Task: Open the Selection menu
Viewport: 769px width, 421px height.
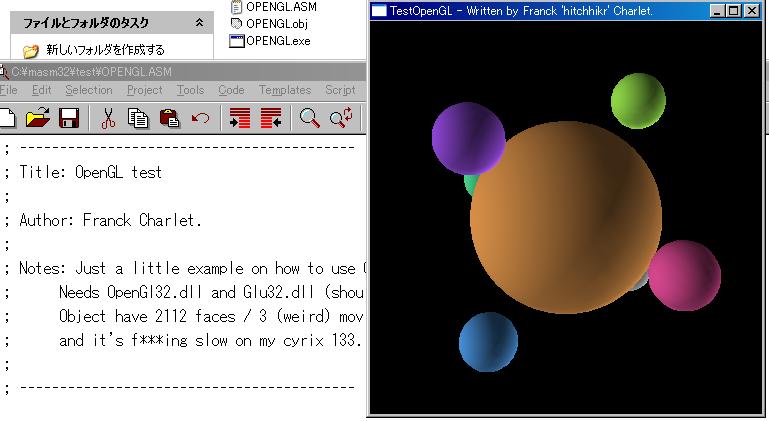Action: 89,90
